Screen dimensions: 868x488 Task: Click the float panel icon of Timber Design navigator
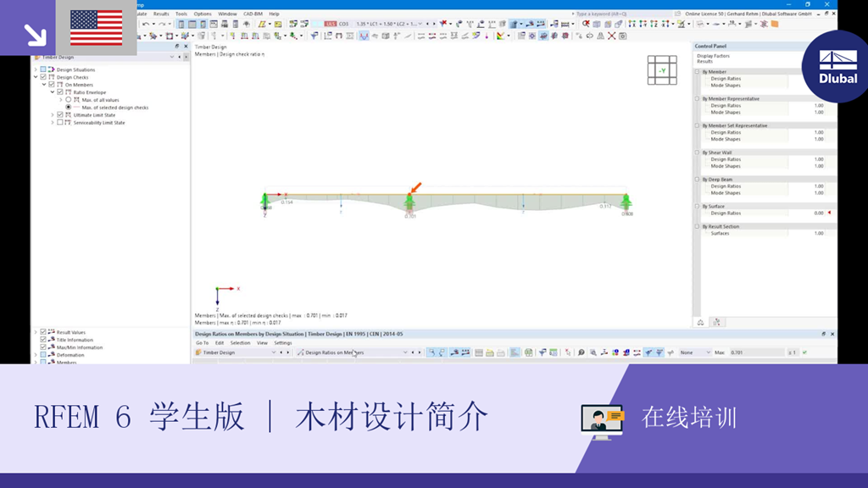(x=177, y=47)
